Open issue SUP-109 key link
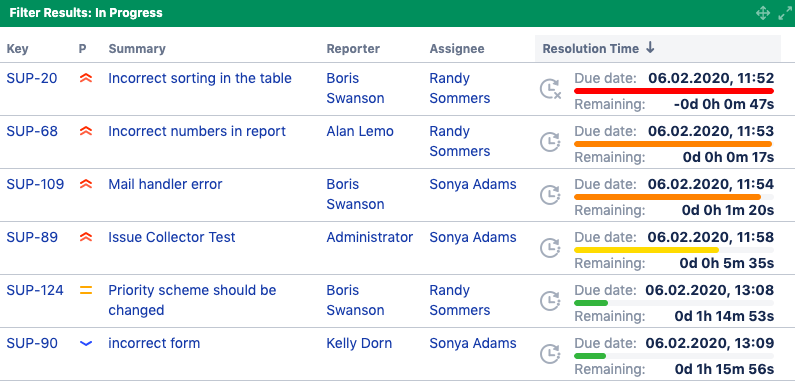Viewport: 795px width, 389px height. click(x=35, y=184)
